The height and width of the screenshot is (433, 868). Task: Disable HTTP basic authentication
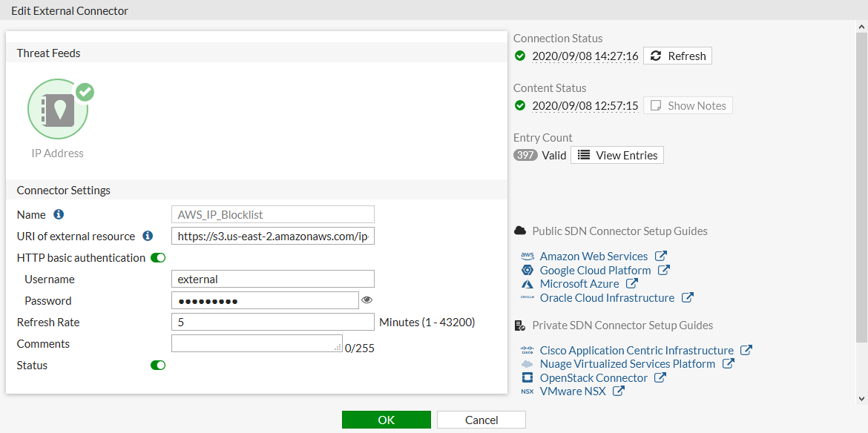(157, 257)
